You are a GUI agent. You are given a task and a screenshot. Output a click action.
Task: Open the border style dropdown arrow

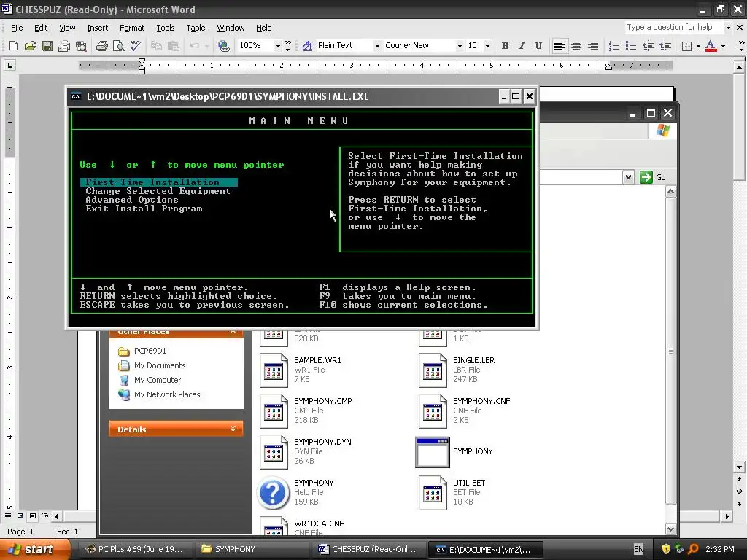coord(698,46)
